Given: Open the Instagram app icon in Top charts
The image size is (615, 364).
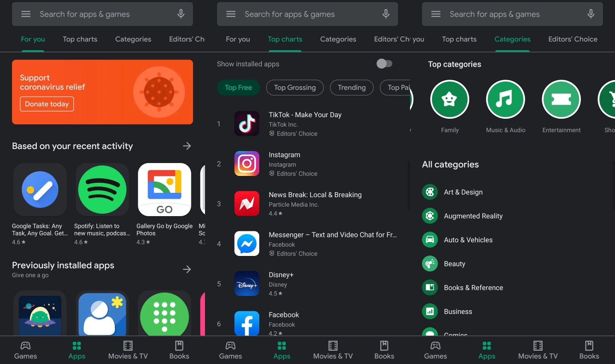Looking at the screenshot, I should [247, 164].
